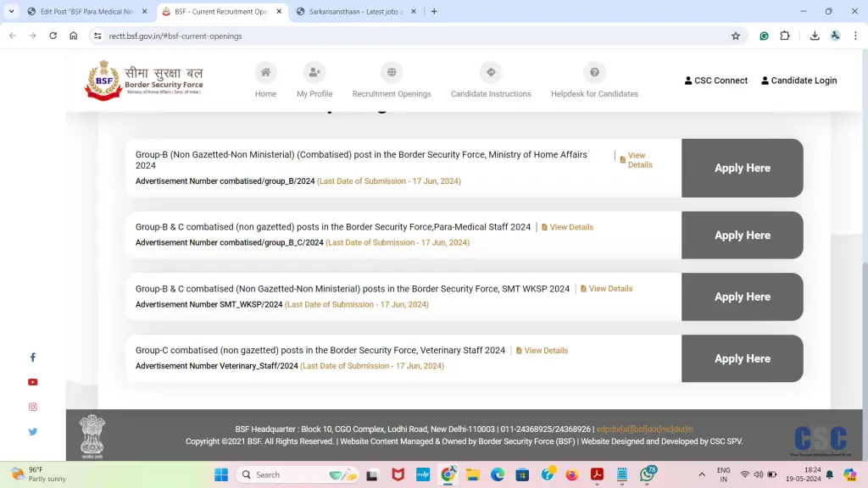The image size is (868, 488).
Task: Open the Chrome profile avatar
Action: pos(835,36)
